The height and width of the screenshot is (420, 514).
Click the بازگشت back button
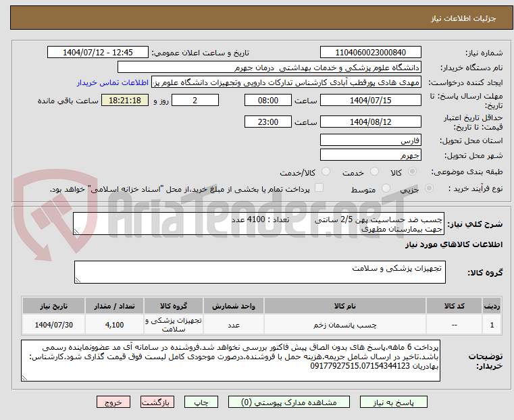click(x=157, y=402)
